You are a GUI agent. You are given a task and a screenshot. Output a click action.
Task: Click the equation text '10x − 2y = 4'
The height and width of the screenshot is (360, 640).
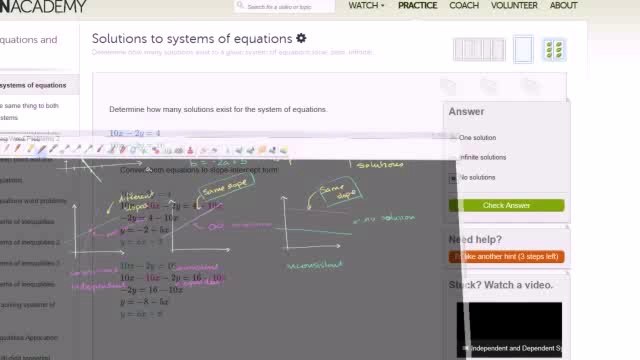135,133
